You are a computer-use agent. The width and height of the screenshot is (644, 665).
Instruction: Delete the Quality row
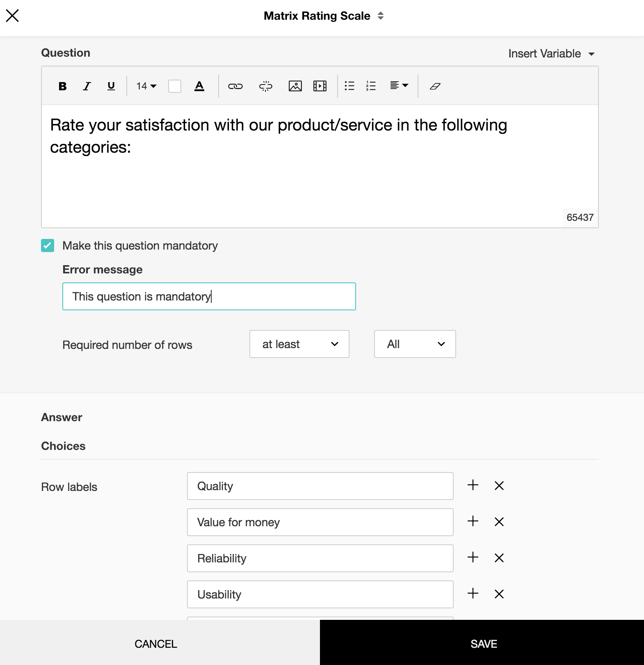point(499,486)
